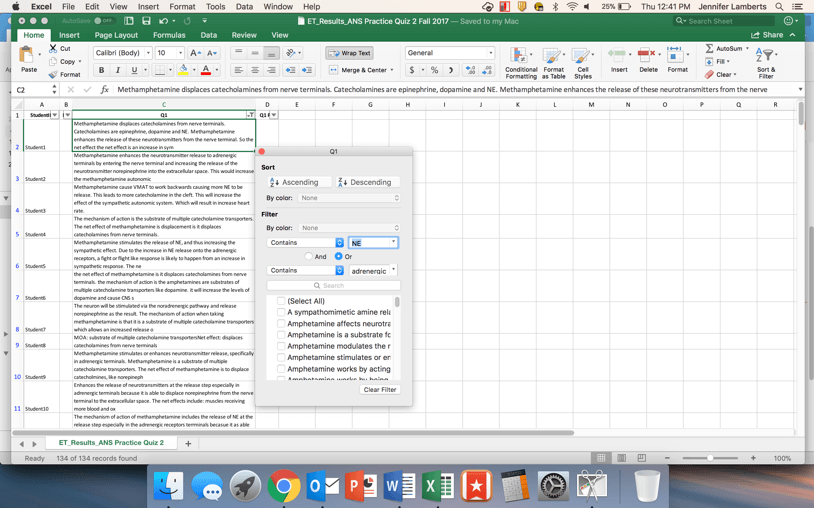Check 'Amphetamine is a substrate' item

(x=281, y=335)
